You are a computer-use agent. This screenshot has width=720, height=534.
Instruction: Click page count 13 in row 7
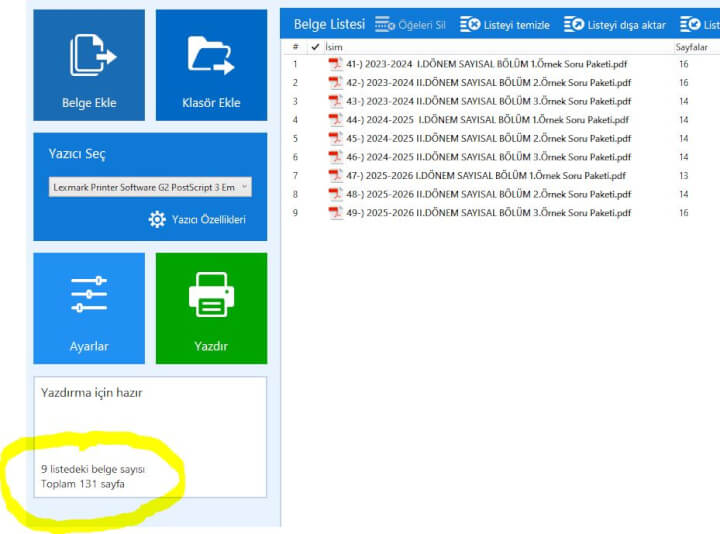coord(684,176)
